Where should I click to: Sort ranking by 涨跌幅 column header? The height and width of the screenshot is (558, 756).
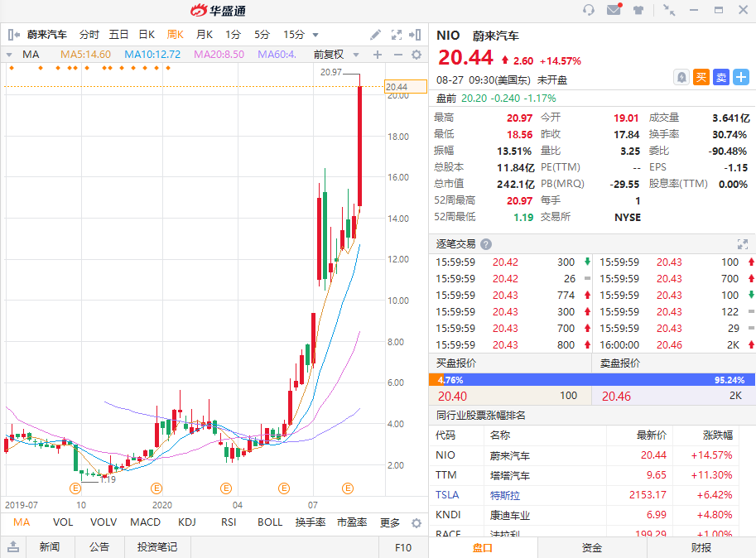point(717,435)
